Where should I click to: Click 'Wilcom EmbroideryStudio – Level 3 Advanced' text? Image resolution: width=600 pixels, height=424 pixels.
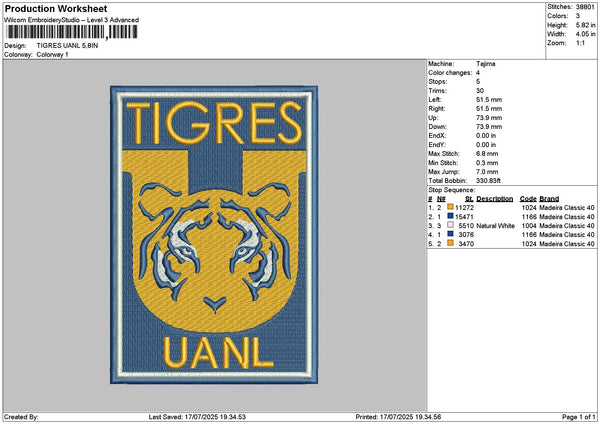point(72,20)
